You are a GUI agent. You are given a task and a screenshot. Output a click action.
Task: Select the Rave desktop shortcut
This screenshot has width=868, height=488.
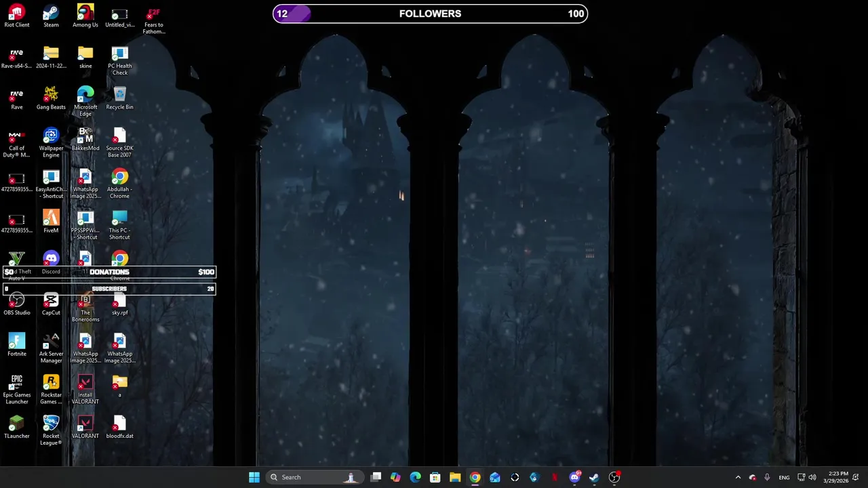pos(17,98)
